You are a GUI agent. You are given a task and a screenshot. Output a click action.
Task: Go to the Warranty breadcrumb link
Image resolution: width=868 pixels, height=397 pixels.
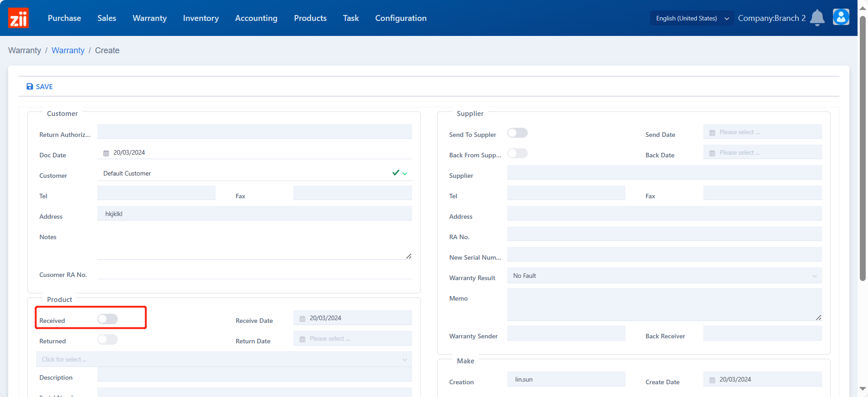coord(68,50)
